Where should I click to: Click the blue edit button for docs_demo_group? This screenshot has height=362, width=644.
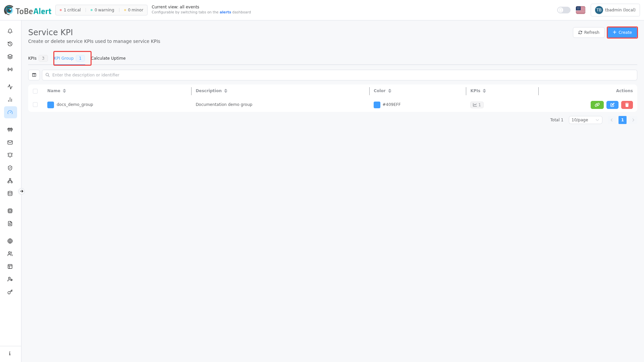(612, 105)
